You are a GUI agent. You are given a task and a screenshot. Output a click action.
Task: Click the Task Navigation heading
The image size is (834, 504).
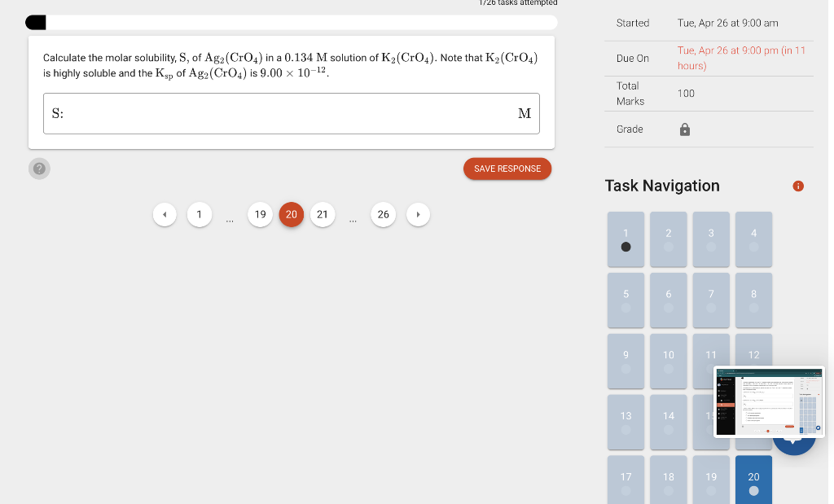point(662,186)
